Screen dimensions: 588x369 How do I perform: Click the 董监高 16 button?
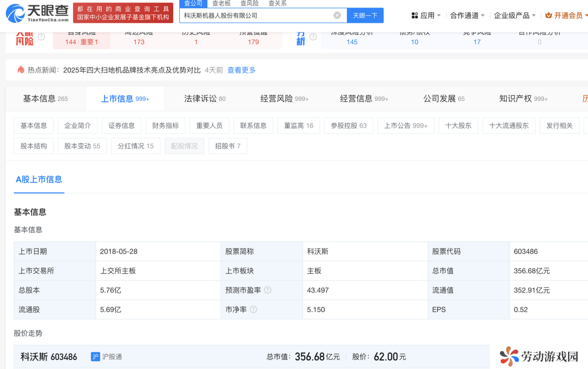click(298, 126)
